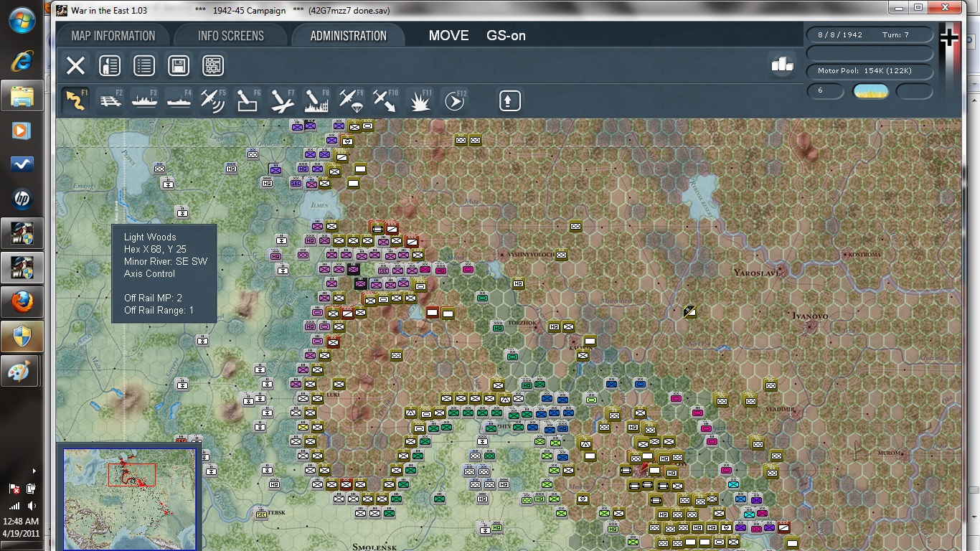The width and height of the screenshot is (980, 551).
Task: Open the HP icon on the taskbar
Action: (x=22, y=199)
